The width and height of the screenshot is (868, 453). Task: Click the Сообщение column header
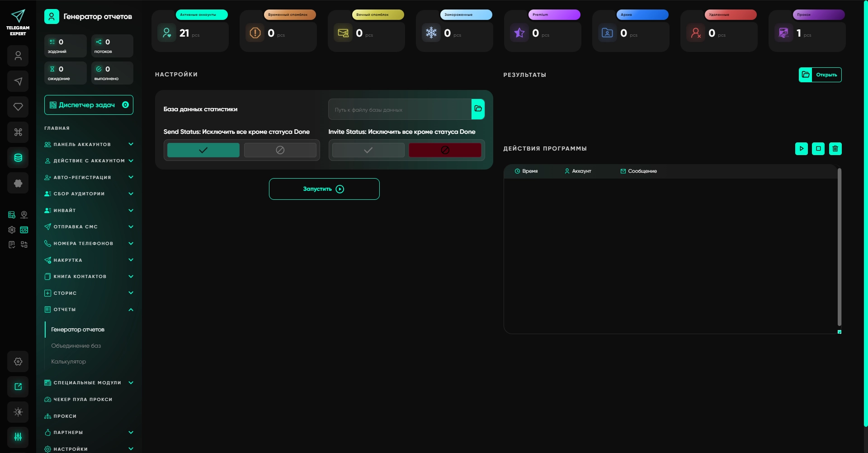pos(638,171)
